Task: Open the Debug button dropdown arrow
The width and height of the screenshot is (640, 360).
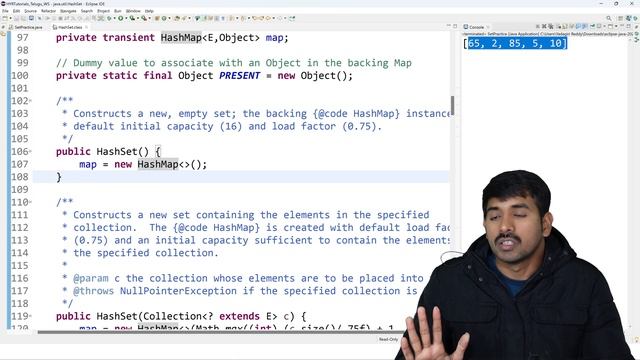Action: tap(114, 18)
